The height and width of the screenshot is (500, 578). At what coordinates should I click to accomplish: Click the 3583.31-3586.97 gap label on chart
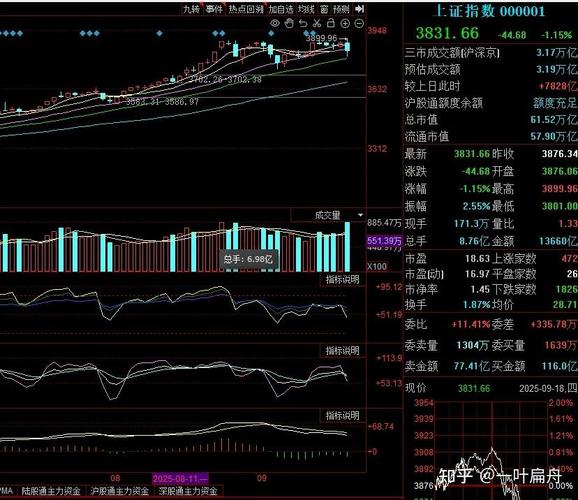tap(162, 101)
